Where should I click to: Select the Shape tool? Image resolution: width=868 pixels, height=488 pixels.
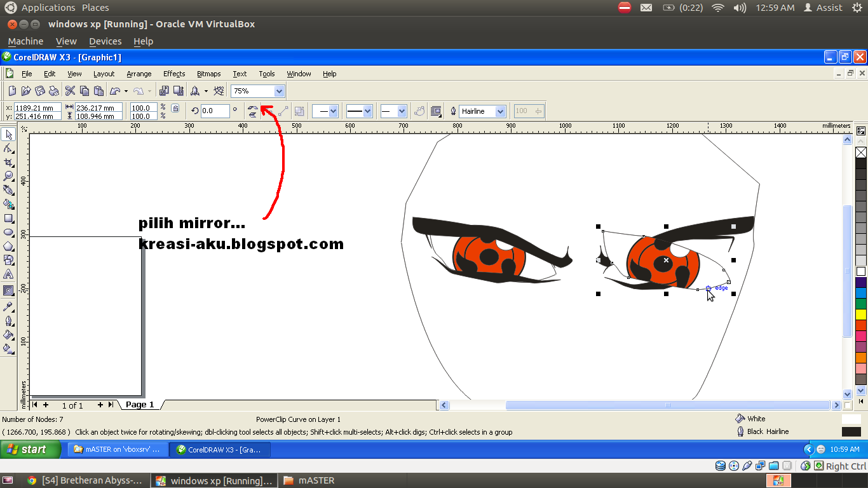(x=8, y=149)
